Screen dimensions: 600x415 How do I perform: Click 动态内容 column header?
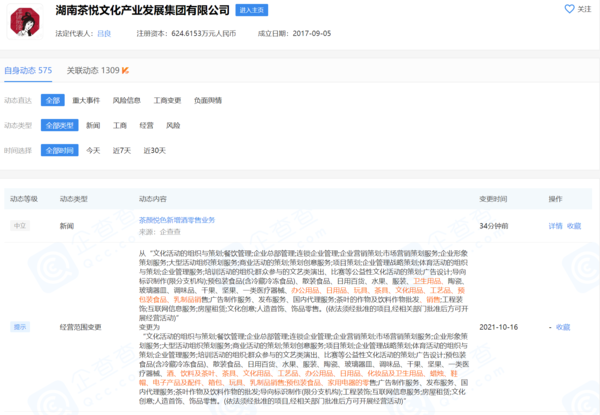point(153,199)
